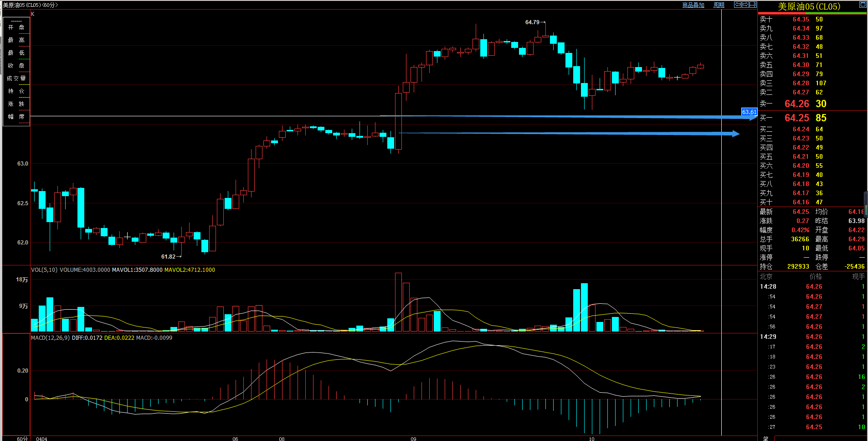The height and width of the screenshot is (441, 868).
Task: Select ask level 卖二 at 64.27
Action: 812,92
